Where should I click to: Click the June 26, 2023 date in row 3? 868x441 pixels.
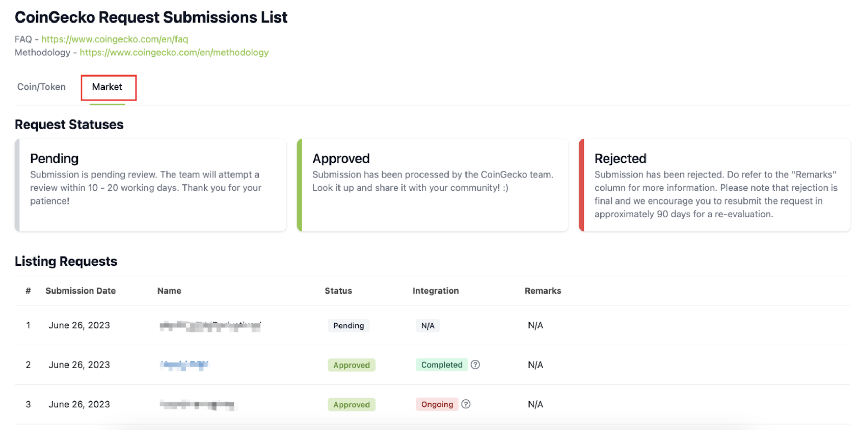click(79, 404)
